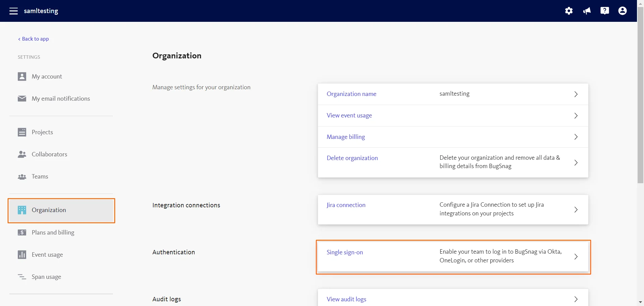644x306 pixels.
Task: Expand chevron on Organization name row
Action: point(576,94)
